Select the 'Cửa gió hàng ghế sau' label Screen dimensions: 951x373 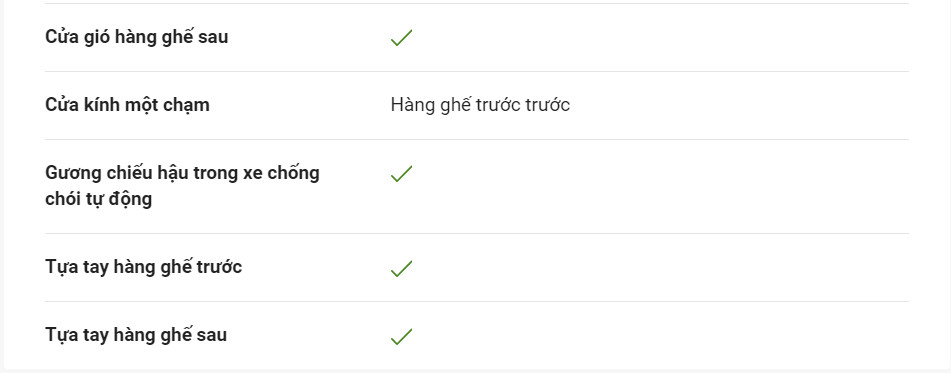click(x=136, y=37)
